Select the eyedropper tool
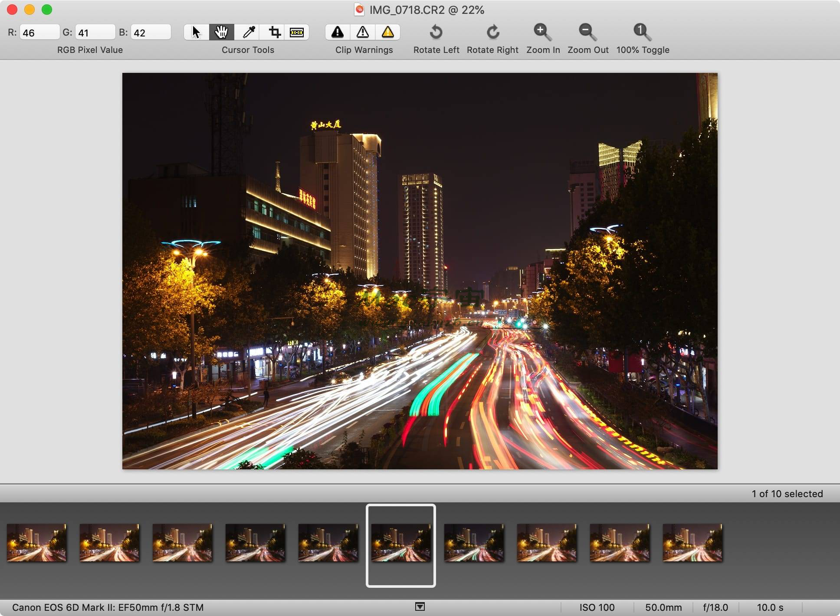840x616 pixels. 249,32
